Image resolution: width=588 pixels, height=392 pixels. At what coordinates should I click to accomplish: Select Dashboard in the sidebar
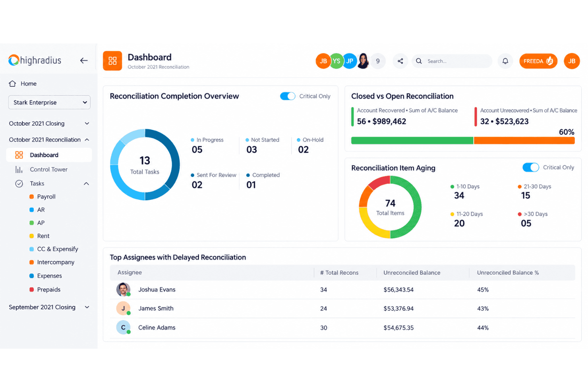pyautogui.click(x=49, y=155)
